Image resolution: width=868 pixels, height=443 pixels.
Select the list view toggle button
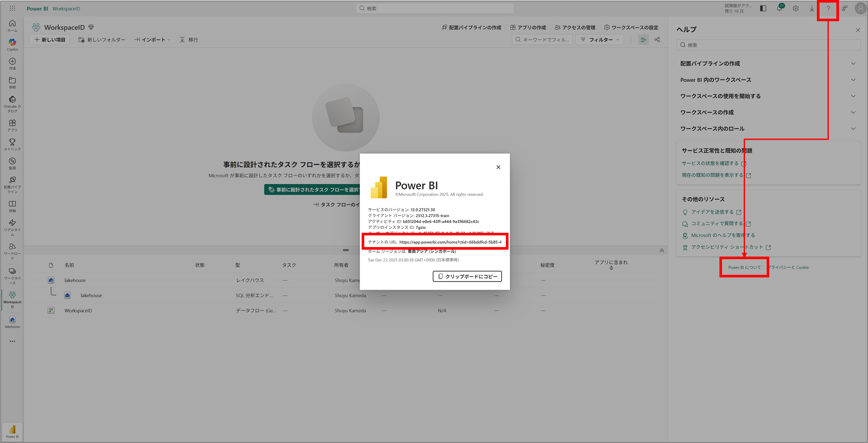pyautogui.click(x=643, y=39)
